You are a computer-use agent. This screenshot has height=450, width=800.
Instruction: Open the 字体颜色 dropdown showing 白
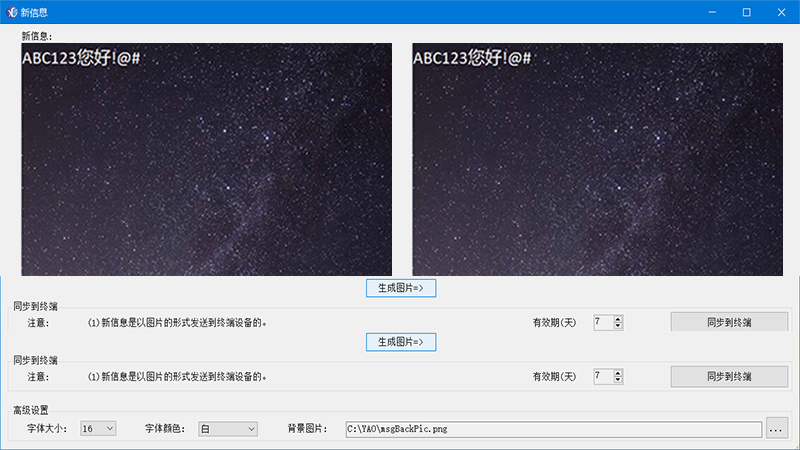(x=228, y=429)
